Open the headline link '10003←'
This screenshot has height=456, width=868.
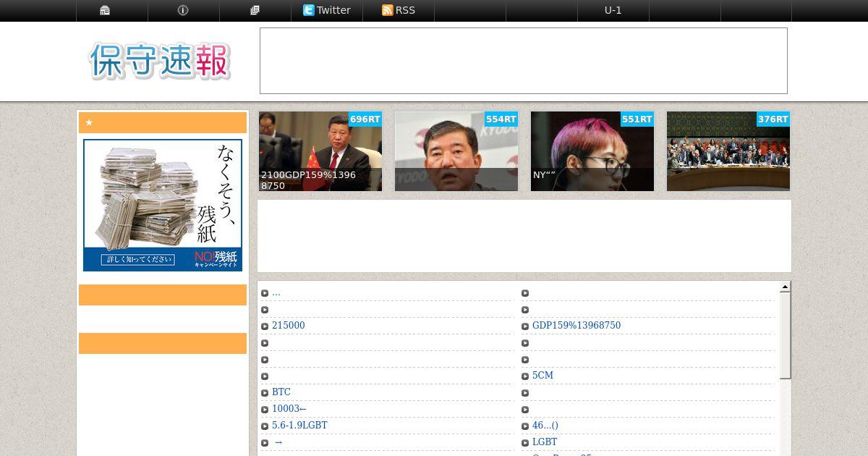pyautogui.click(x=289, y=409)
